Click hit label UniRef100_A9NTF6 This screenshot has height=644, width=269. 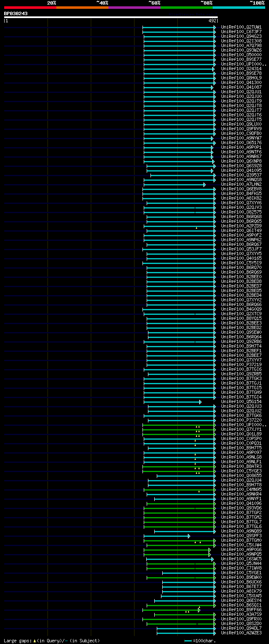tap(241, 152)
